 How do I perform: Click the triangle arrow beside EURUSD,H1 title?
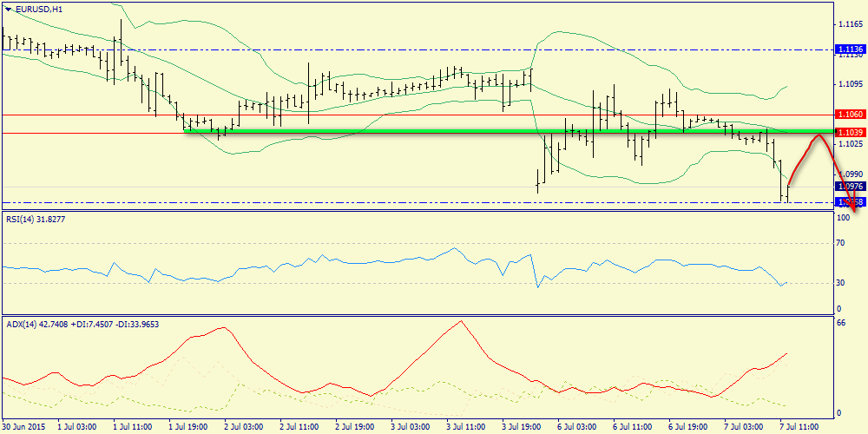(x=7, y=9)
